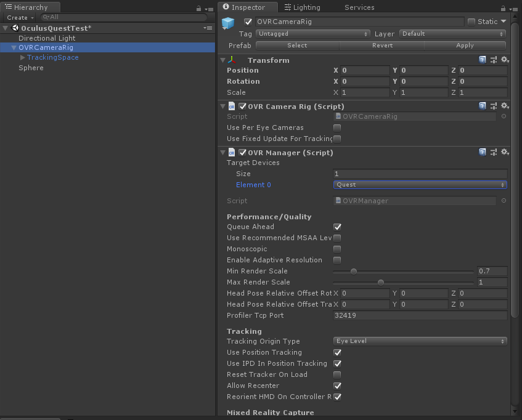Click the OVR Camera Rig script icon

click(231, 106)
